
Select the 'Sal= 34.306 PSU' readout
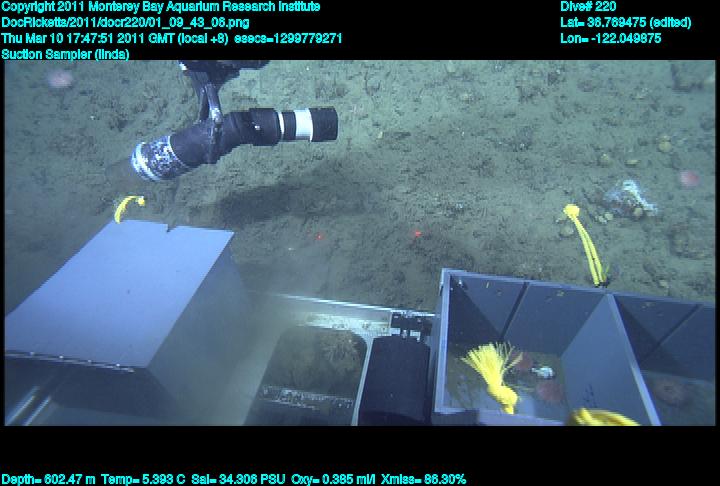pyautogui.click(x=238, y=480)
